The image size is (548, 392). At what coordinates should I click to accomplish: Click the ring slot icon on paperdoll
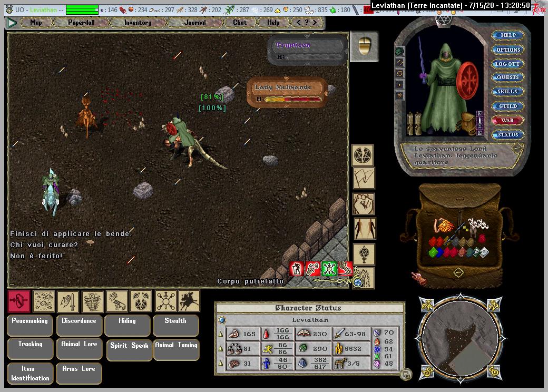click(x=400, y=84)
